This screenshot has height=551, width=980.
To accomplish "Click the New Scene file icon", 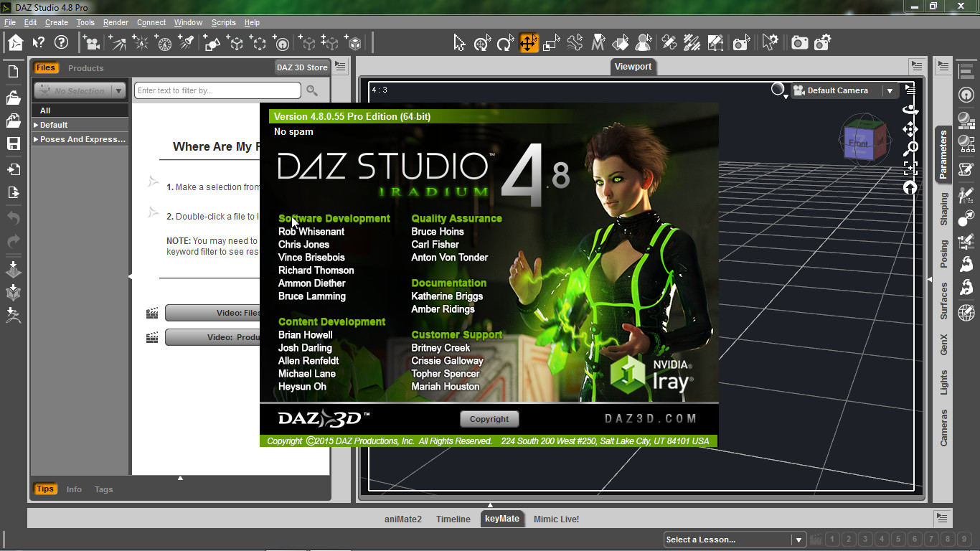I will pos(13,72).
